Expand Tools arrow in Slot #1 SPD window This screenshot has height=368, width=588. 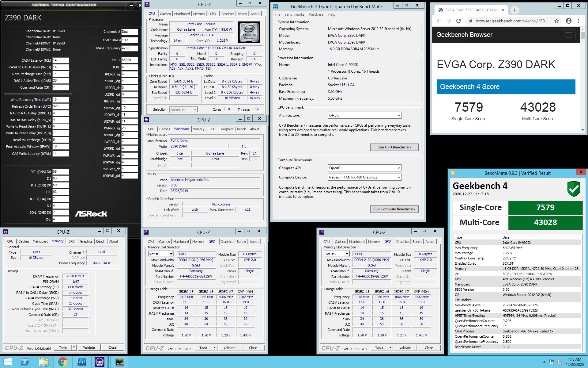point(214,348)
